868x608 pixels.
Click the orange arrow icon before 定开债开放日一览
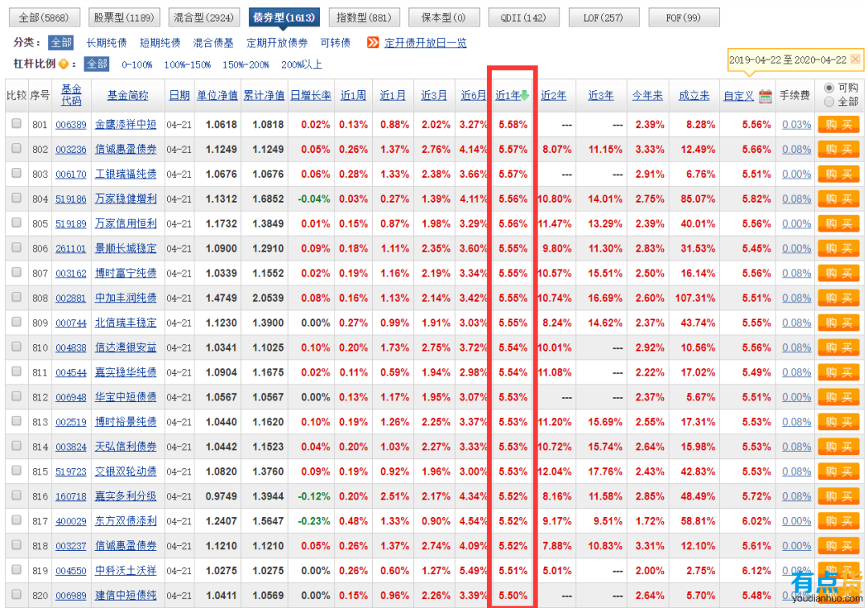373,43
